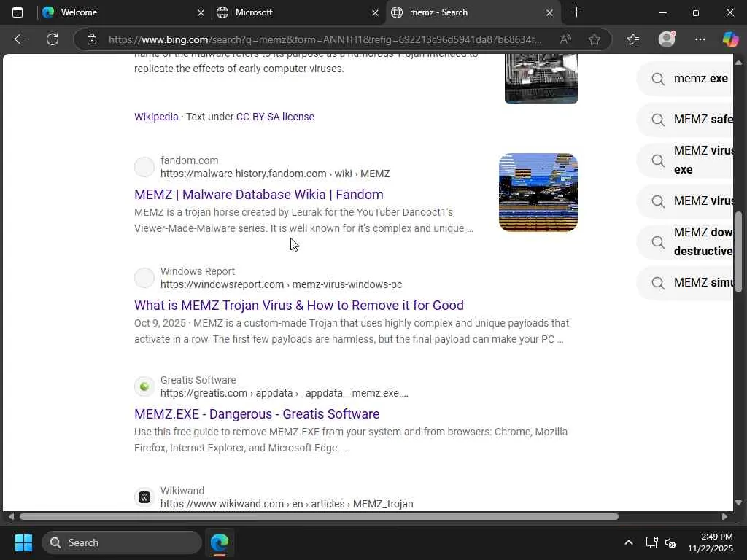Open What is MEMZ Trojan Virus result
Image resolution: width=747 pixels, height=560 pixels.
[x=299, y=306]
